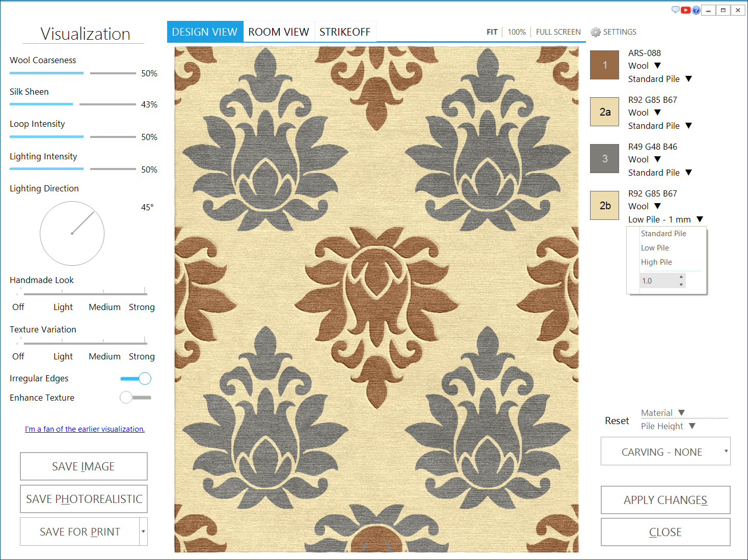The width and height of the screenshot is (748, 560).
Task: Click the Wool Coarseness slider track
Action: [72, 73]
